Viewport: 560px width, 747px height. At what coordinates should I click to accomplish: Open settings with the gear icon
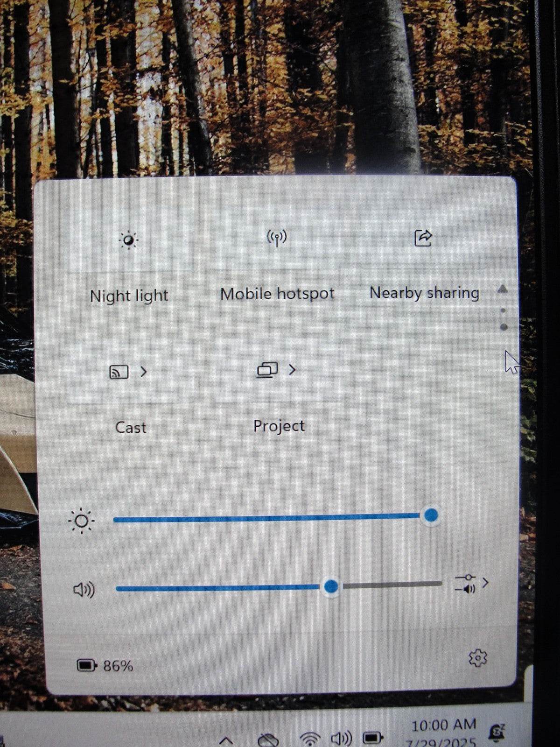point(477,658)
